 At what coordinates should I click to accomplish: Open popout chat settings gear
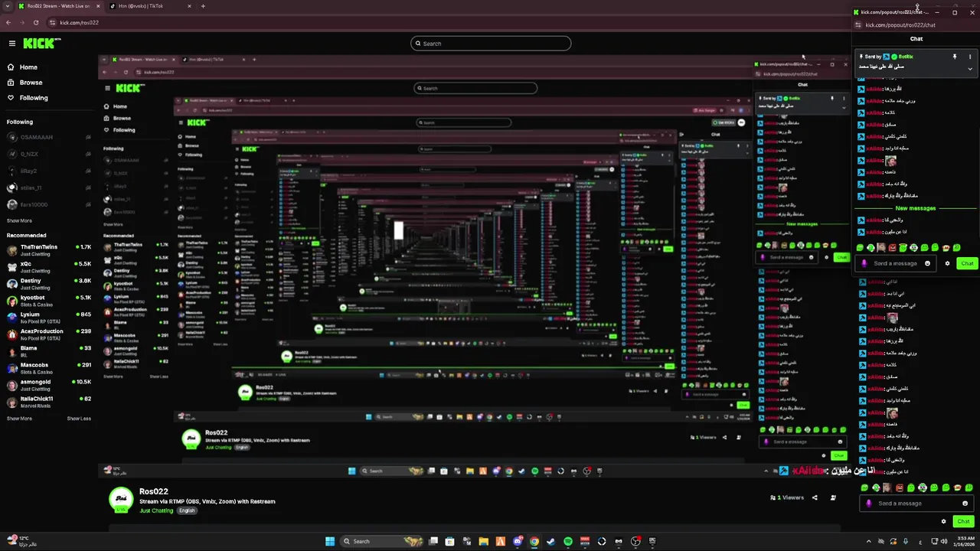pos(947,263)
